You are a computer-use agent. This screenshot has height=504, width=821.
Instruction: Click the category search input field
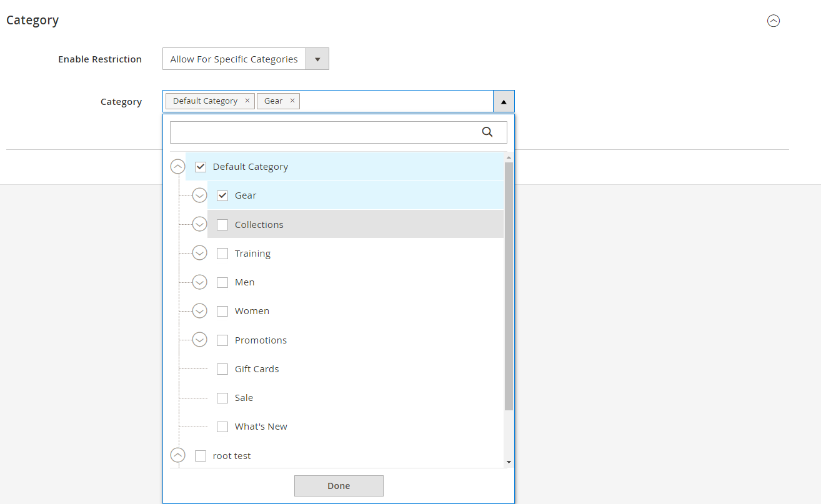[x=322, y=132]
